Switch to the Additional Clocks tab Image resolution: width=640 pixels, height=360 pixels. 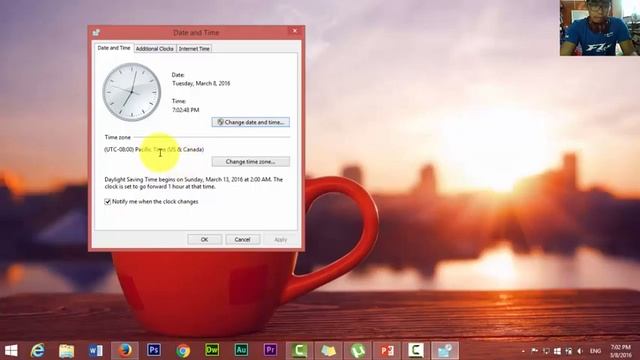click(x=155, y=49)
